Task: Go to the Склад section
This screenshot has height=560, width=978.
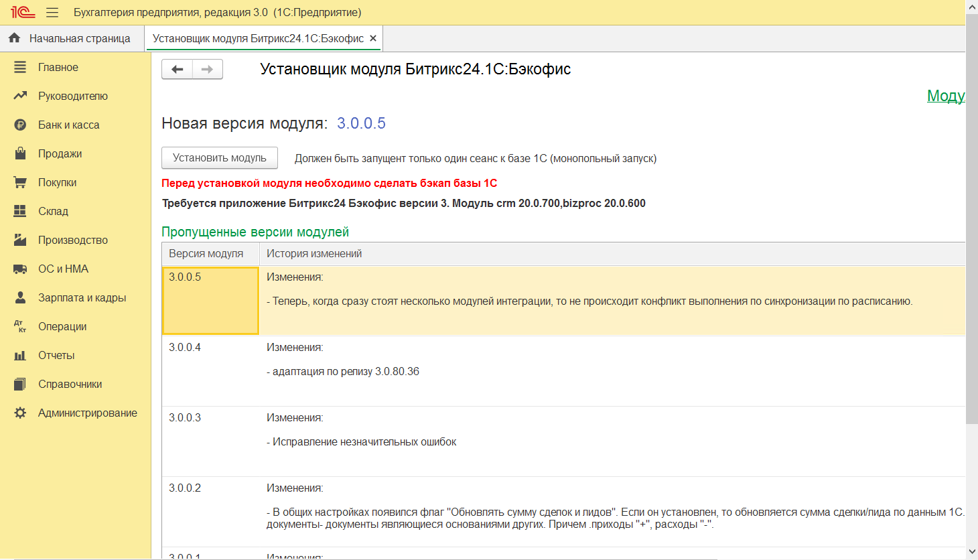Action: (x=54, y=211)
